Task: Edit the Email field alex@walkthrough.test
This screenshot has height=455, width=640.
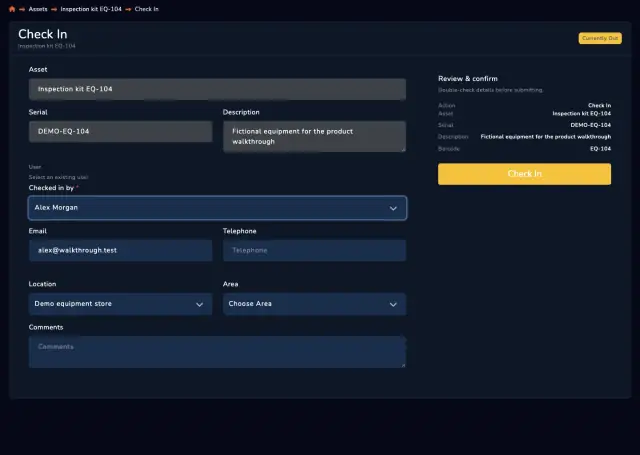Action: point(120,250)
